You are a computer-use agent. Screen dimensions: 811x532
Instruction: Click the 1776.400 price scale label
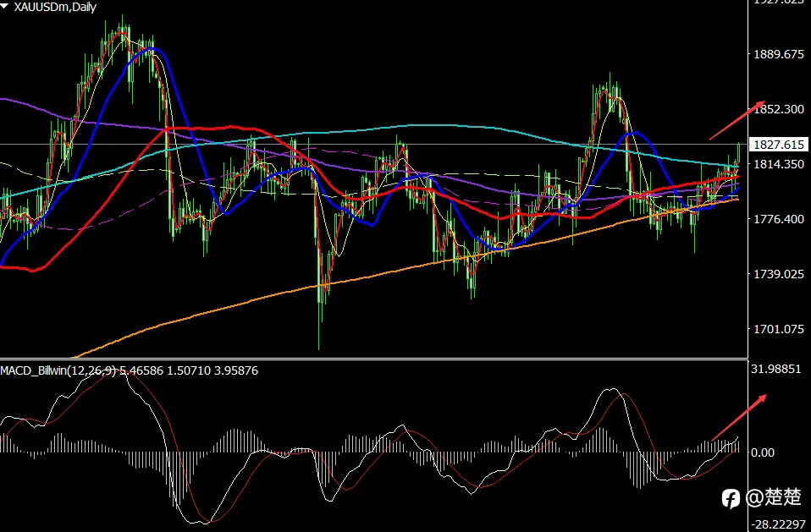[779, 220]
